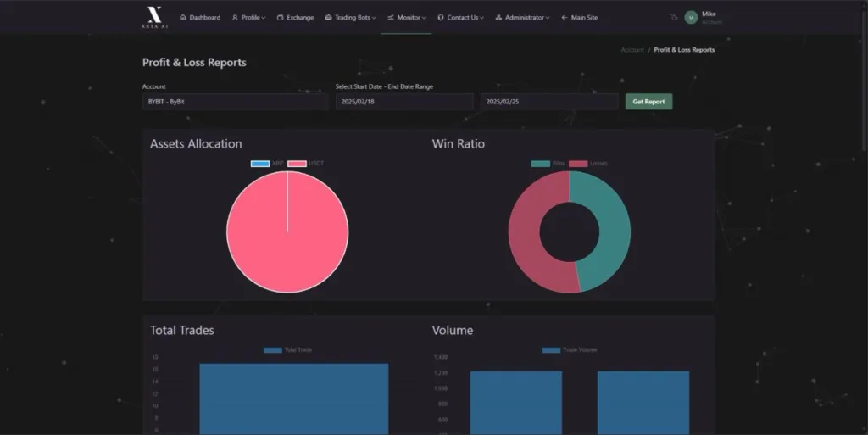
Task: Expand the Trading Bots menu
Action: pyautogui.click(x=350, y=18)
